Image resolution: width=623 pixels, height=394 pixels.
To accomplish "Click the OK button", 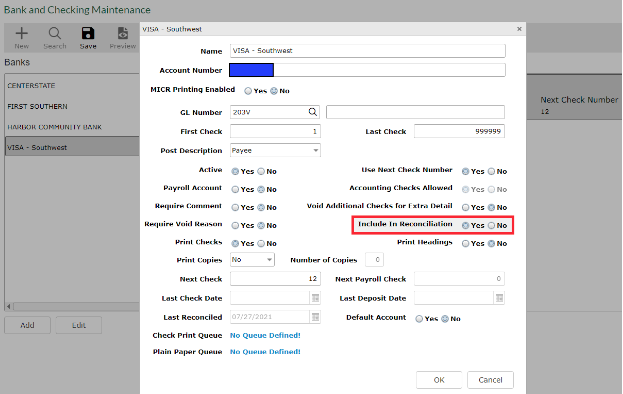I will (x=439, y=380).
